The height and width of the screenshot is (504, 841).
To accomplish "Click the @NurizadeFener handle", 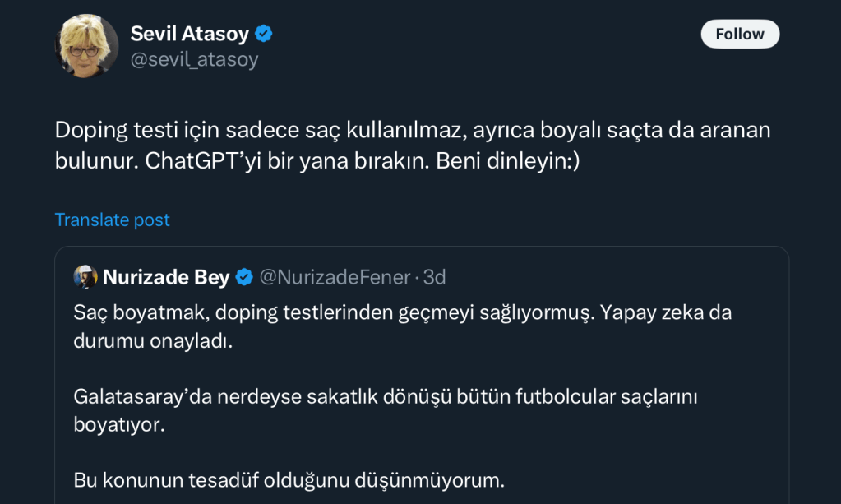I will (335, 278).
